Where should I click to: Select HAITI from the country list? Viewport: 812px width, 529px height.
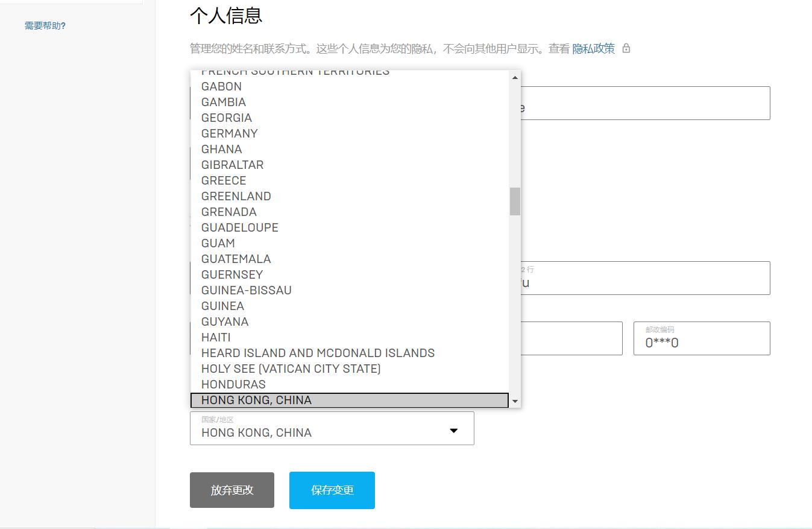(216, 337)
